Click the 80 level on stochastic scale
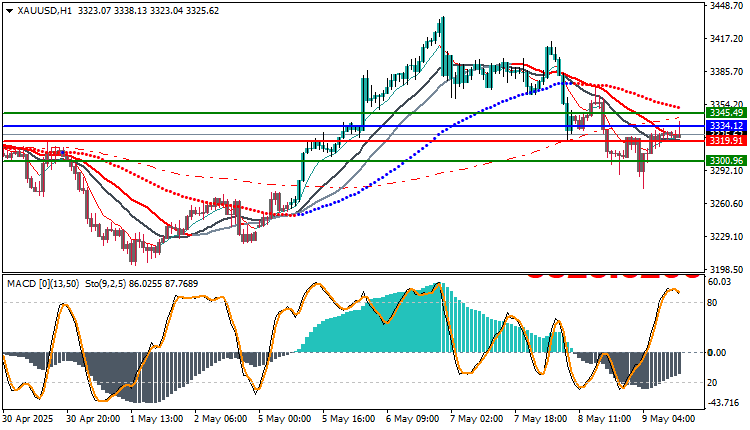 point(713,303)
